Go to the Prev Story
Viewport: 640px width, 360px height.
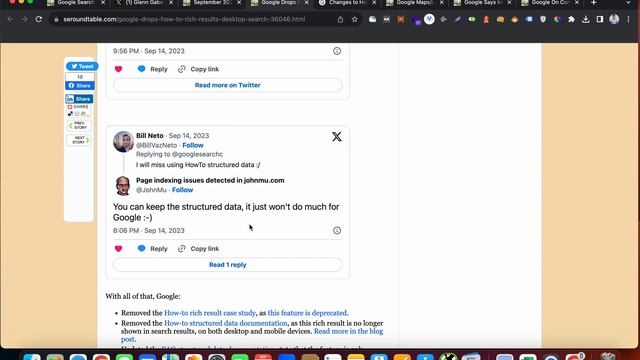(x=79, y=125)
